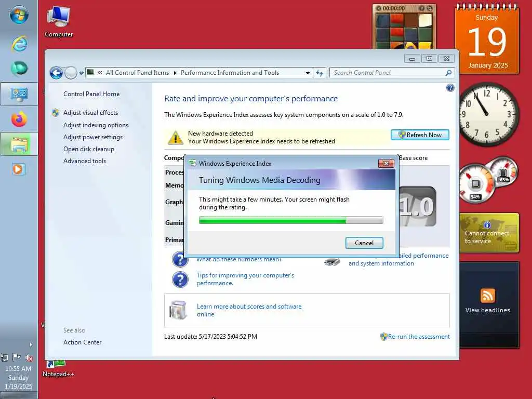The height and width of the screenshot is (399, 532).
Task: Open Adjust indexing options
Action: (96, 125)
